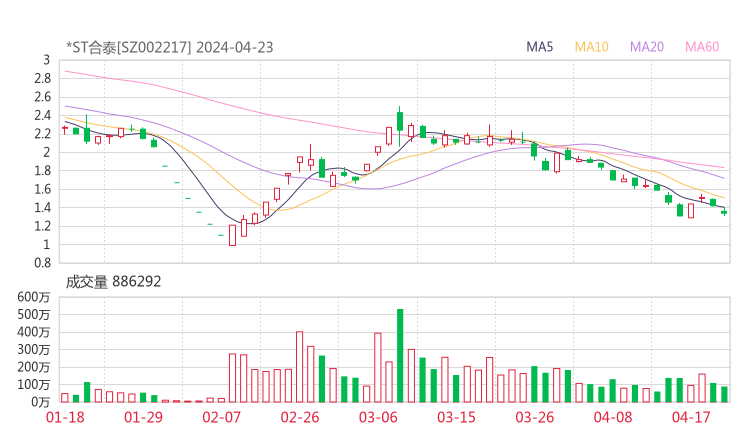The width and height of the screenshot is (740, 440).
Task: Click the price axis value 1.4
Action: tap(42, 208)
